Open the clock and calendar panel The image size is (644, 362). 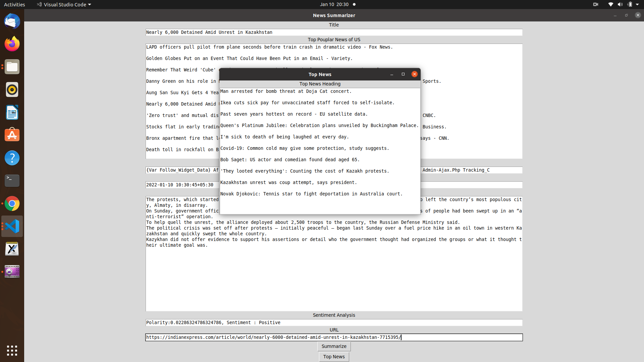click(x=334, y=4)
